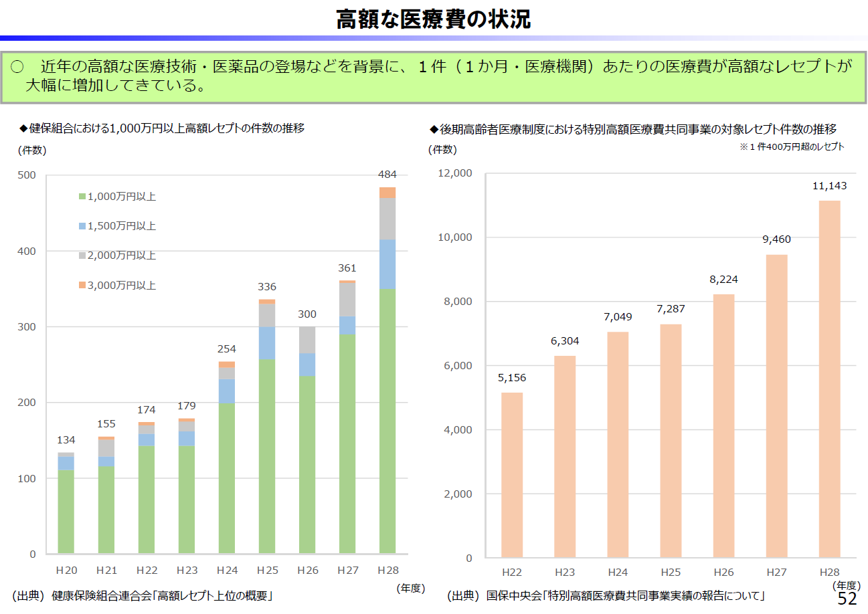
Task: Click the data label 9,460
Action: [x=776, y=239]
